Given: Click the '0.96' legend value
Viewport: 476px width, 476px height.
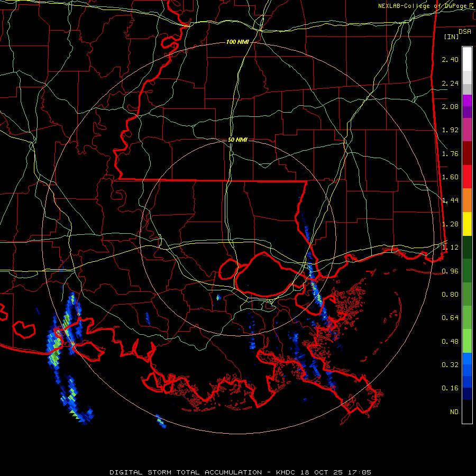Looking at the screenshot, I should 450,271.
